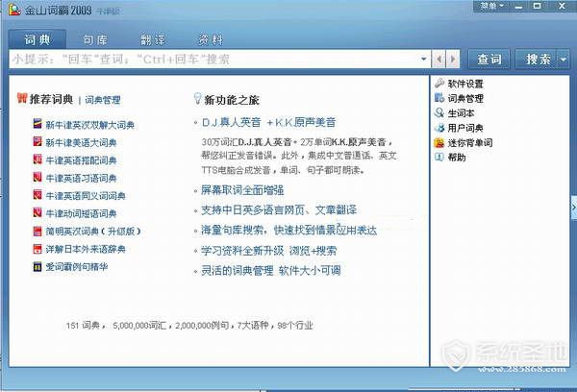Click the 简明英汉词典 icon
The image size is (577, 392).
click(38, 231)
